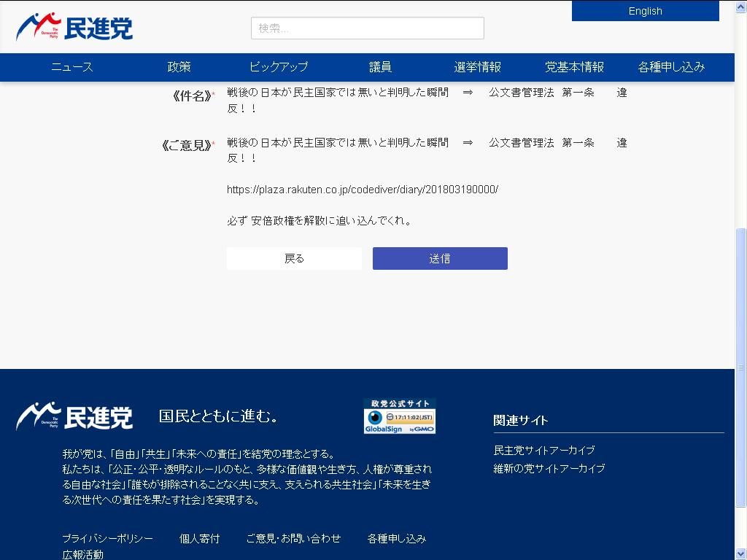Open the 党基本情報 menu item

[574, 67]
